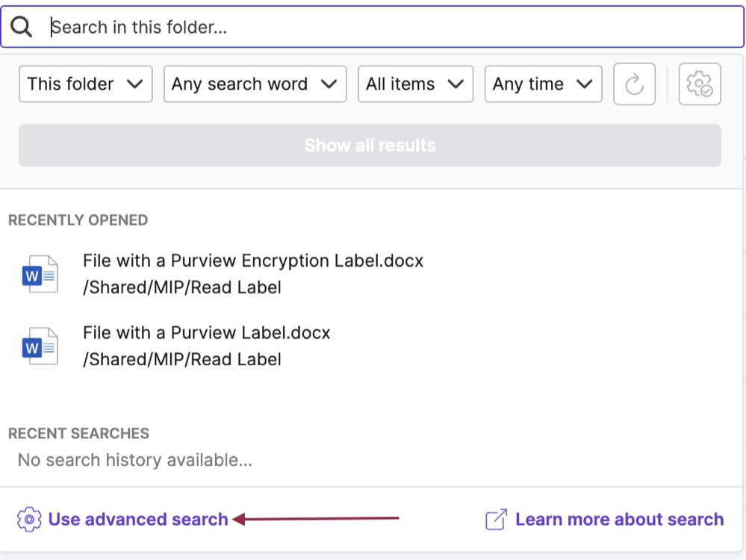The height and width of the screenshot is (560, 746).
Task: Click the external link icon next to Learn more
Action: click(494, 519)
